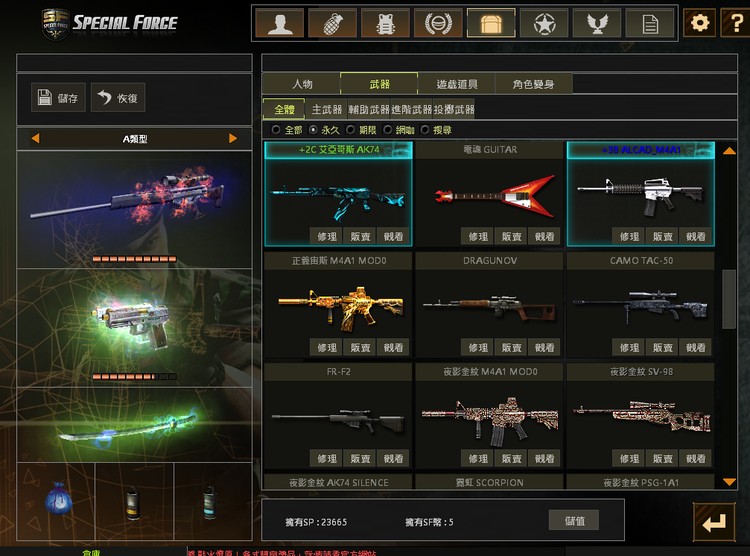Click the Special Force logo
The width and height of the screenshot is (750, 556).
pos(110,22)
